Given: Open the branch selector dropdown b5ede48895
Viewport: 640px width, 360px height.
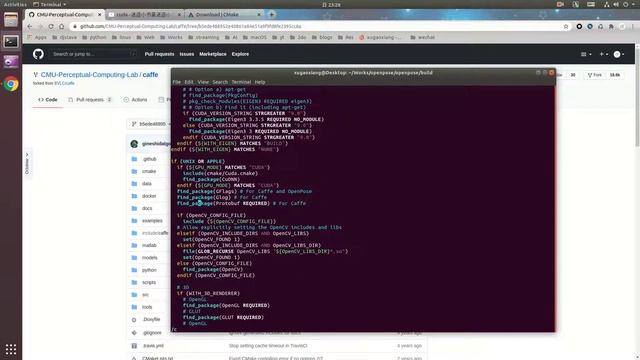Looking at the screenshot, I should click(x=149, y=124).
